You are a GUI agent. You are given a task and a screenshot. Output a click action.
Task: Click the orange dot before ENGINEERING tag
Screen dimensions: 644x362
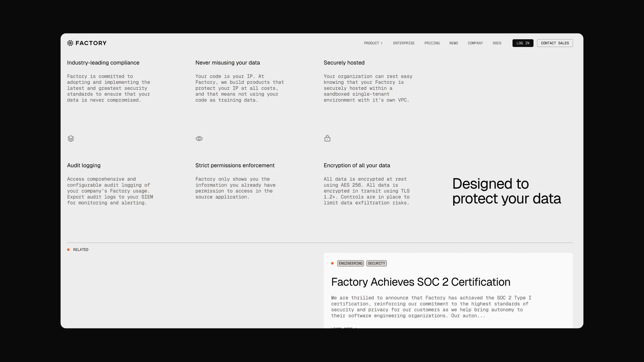pyautogui.click(x=332, y=263)
